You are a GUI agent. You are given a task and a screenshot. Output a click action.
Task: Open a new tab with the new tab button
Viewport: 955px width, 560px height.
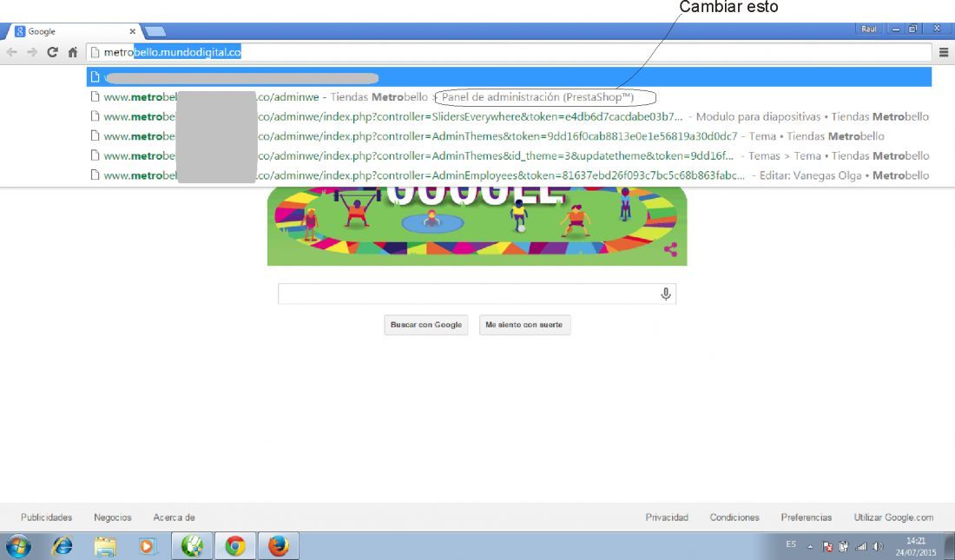pos(155,31)
